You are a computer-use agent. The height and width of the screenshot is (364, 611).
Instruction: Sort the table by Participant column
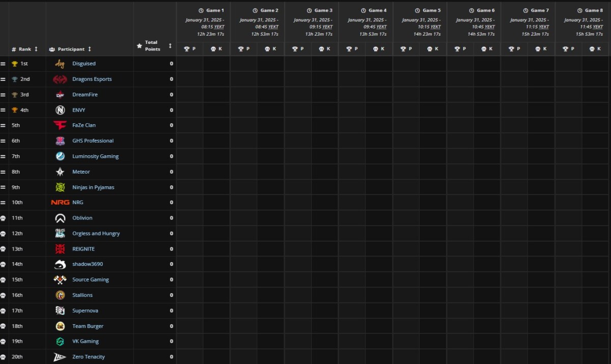click(90, 49)
